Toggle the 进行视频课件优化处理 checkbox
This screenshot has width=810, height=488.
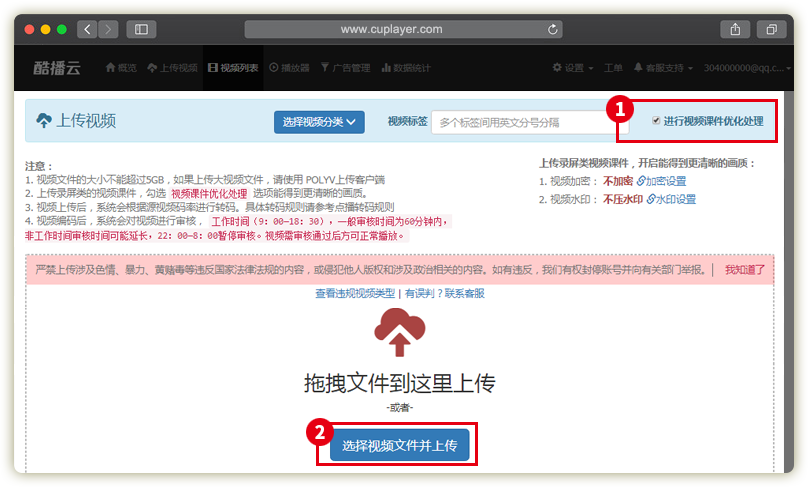pyautogui.click(x=656, y=121)
